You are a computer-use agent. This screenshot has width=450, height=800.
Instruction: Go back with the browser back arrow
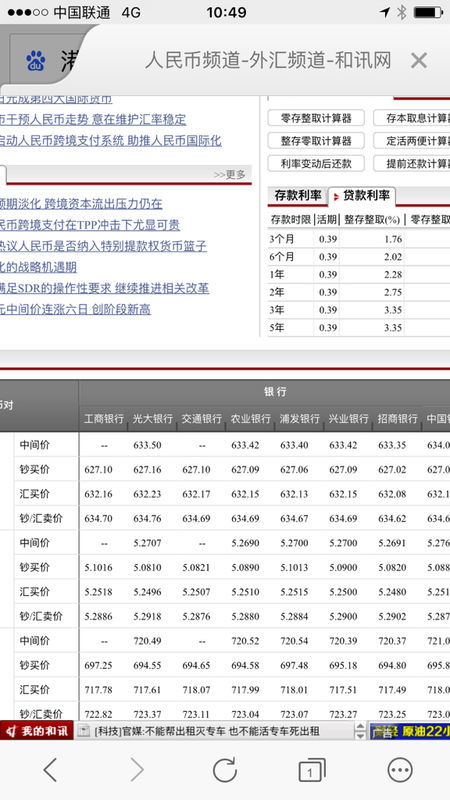pyautogui.click(x=50, y=769)
